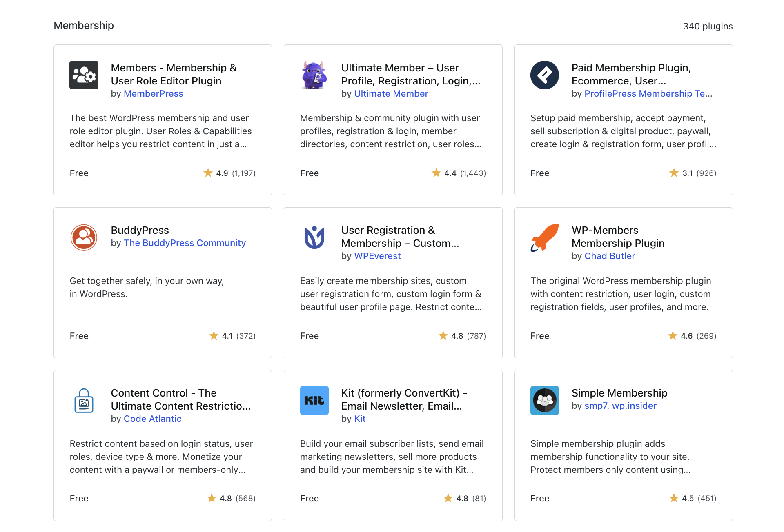Screen dimensions: 784x532
Task: Click the Members plugin icon
Action: [84, 75]
